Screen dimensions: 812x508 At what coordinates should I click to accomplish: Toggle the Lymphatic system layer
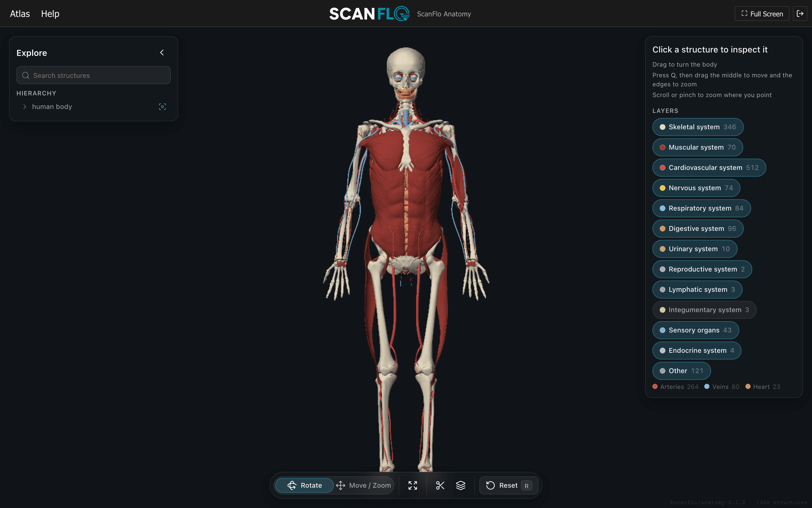click(698, 290)
